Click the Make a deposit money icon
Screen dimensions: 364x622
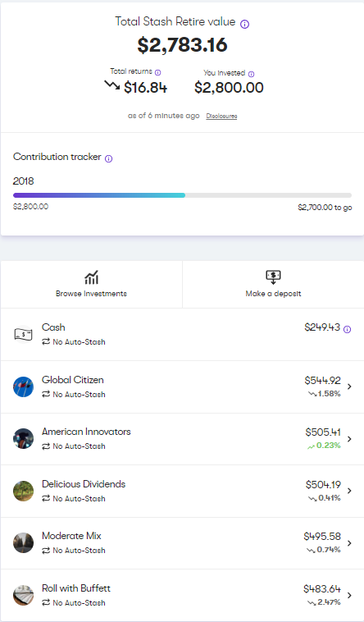click(x=273, y=277)
